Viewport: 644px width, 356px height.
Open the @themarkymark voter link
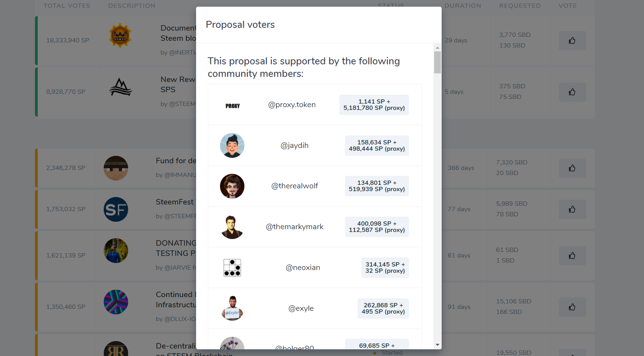click(x=295, y=227)
